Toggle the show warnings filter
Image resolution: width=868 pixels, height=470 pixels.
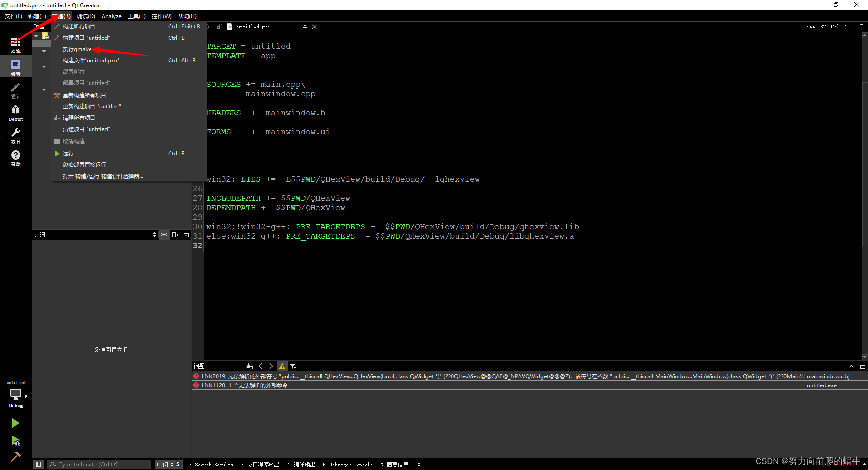tap(282, 366)
